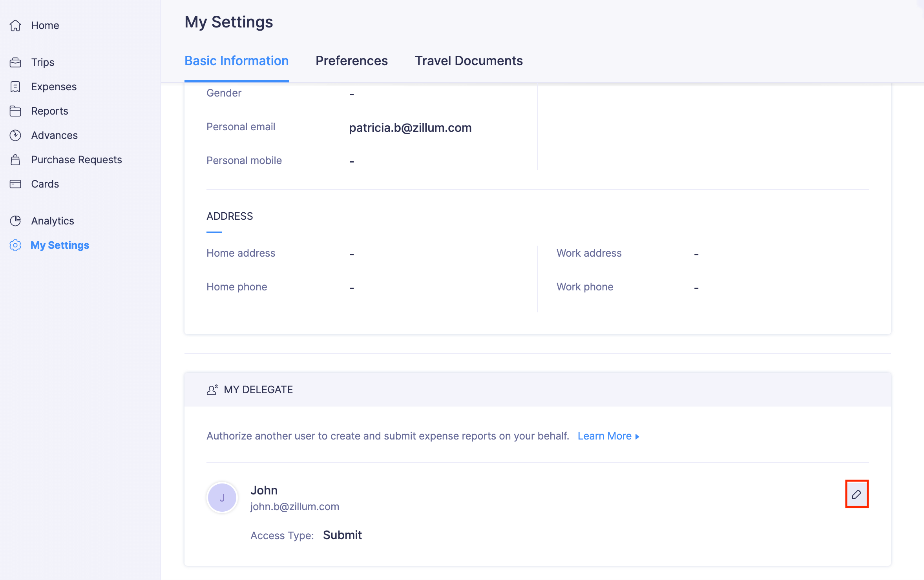This screenshot has width=924, height=580.
Task: Open the Travel Documents tab
Action: coord(469,61)
